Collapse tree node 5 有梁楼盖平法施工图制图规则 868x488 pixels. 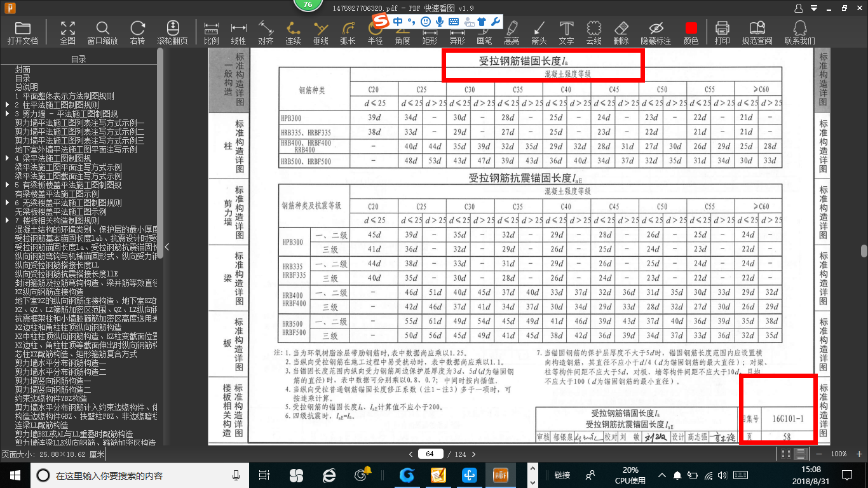pyautogui.click(x=7, y=185)
